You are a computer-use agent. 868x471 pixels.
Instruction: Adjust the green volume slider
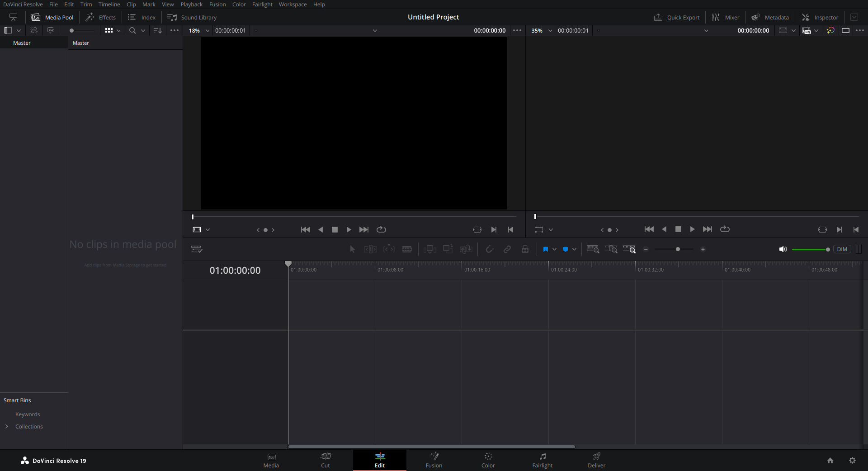811,249
